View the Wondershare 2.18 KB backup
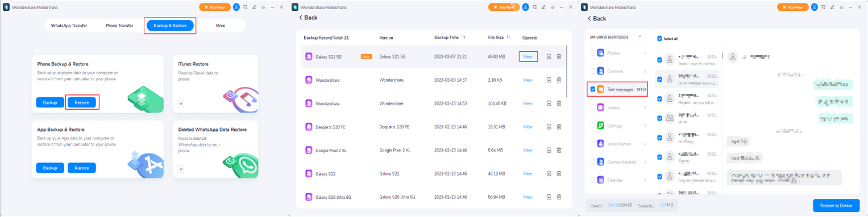 (528, 80)
